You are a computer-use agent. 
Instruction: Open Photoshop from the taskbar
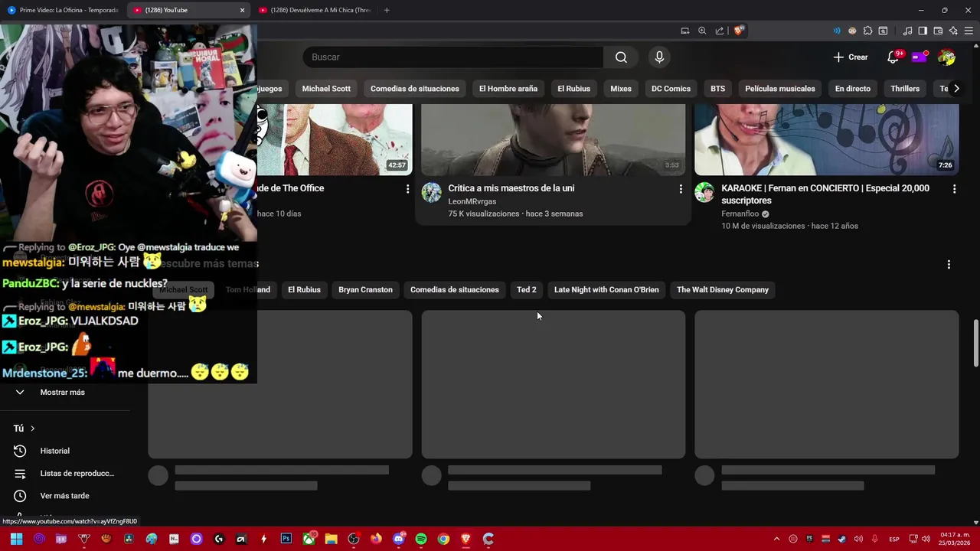tap(286, 539)
